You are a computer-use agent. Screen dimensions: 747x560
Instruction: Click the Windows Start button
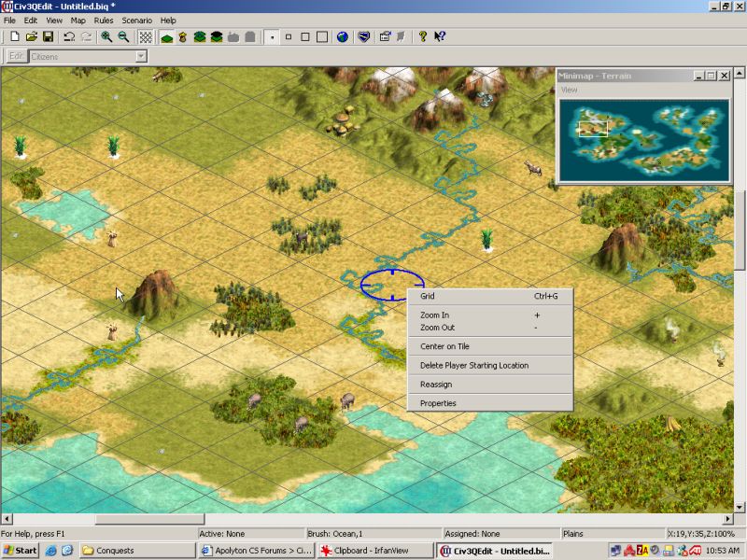[20, 551]
